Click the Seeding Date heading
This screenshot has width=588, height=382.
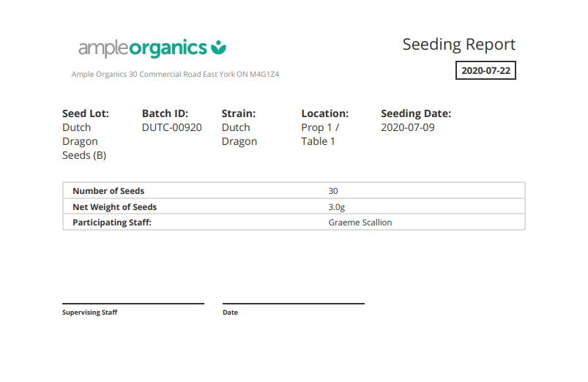coord(416,113)
